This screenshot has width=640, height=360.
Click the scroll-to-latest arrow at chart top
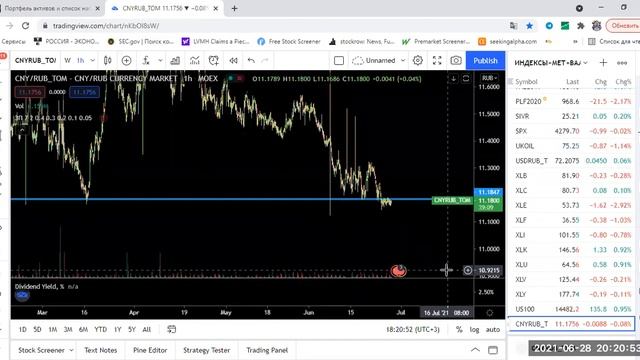(453, 78)
